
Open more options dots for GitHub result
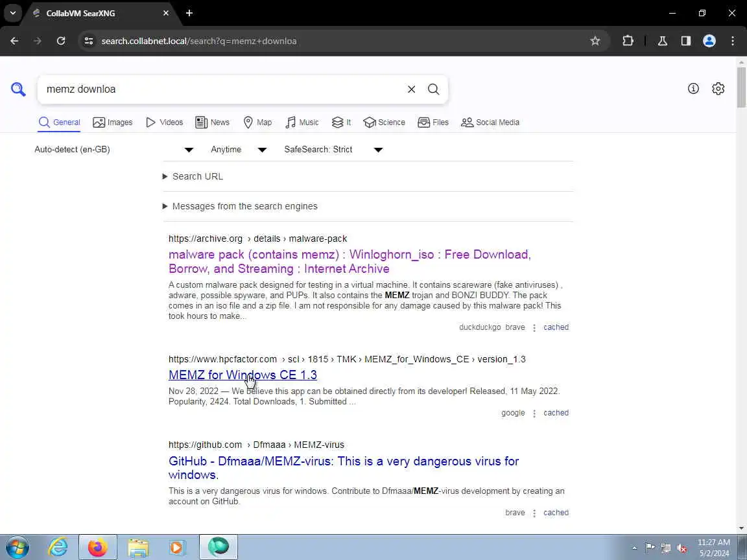pyautogui.click(x=534, y=513)
